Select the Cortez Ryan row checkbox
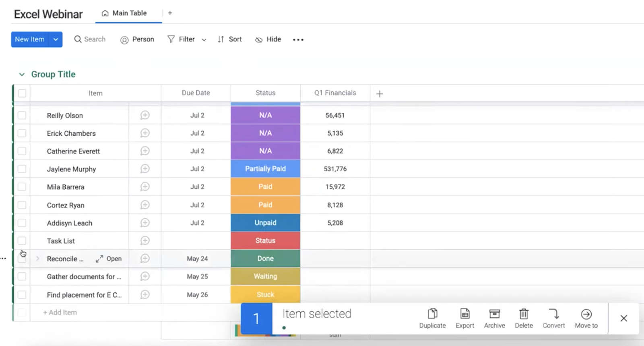 tap(22, 205)
